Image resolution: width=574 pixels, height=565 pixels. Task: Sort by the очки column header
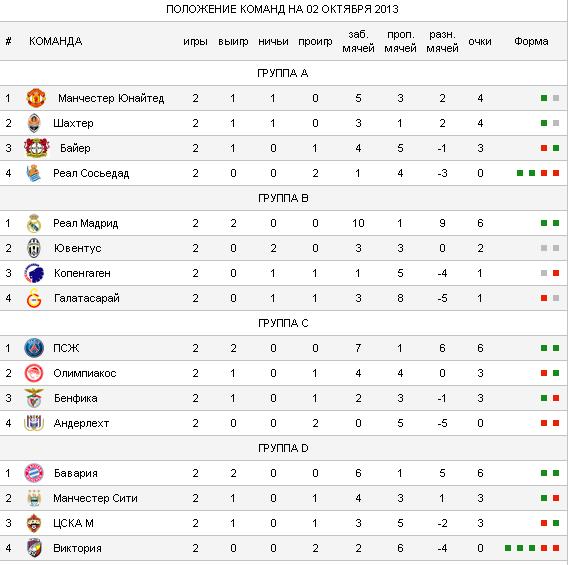click(480, 41)
